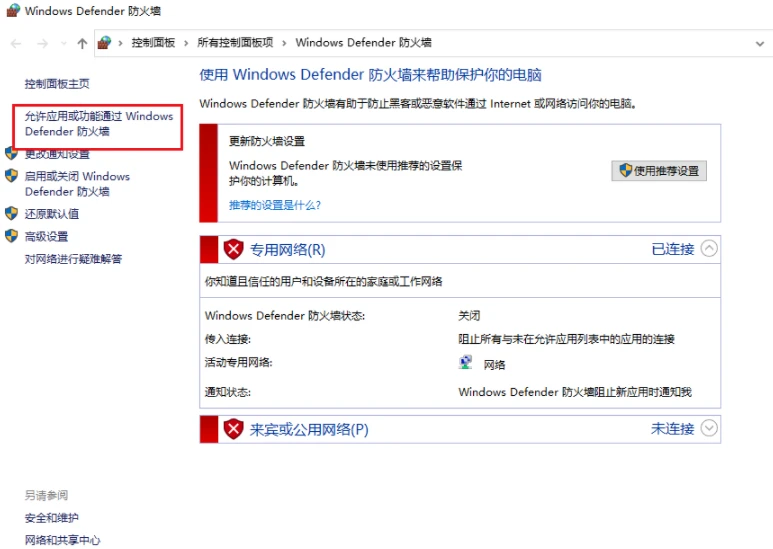Open the address bar history dropdown arrow

coord(760,43)
